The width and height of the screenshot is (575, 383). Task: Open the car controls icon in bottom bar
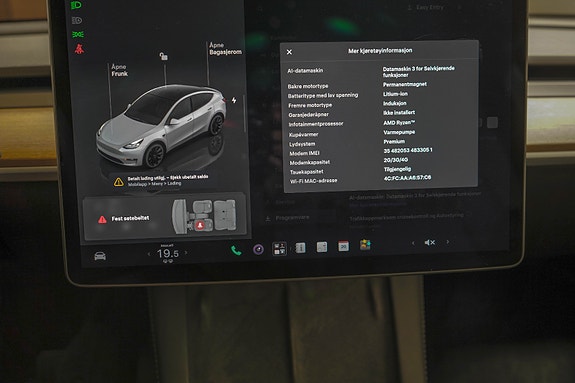[x=100, y=256]
